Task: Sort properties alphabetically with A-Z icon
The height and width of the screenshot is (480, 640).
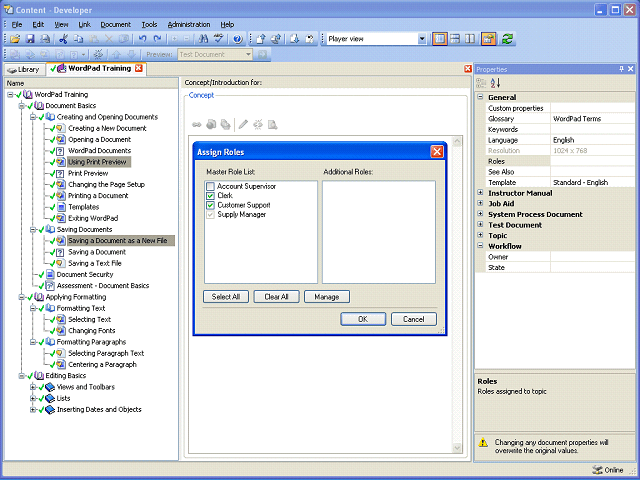Action: tap(495, 83)
